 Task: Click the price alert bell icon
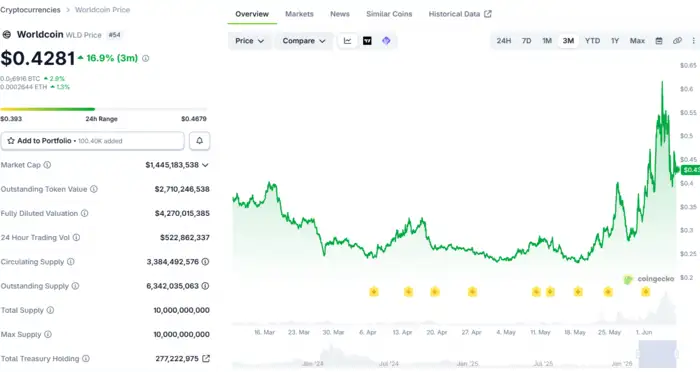(200, 141)
